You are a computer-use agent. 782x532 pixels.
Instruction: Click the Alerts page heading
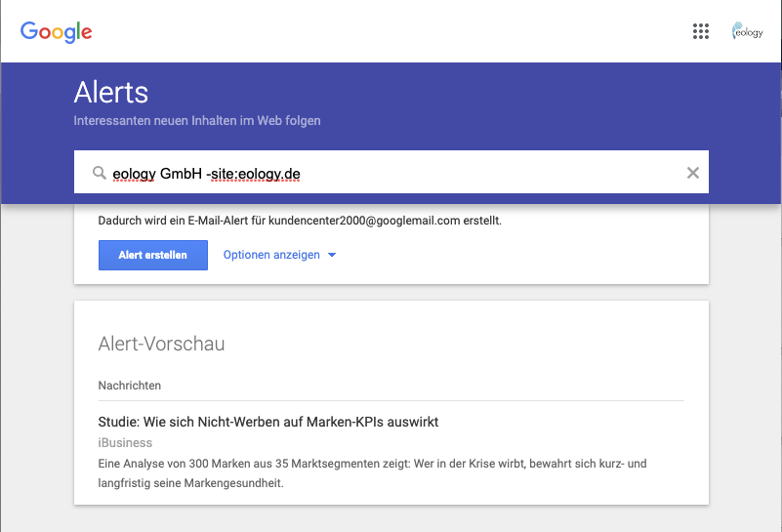111,92
